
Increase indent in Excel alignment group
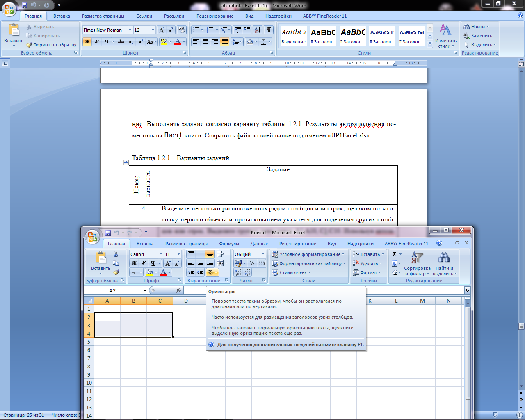[x=200, y=272]
